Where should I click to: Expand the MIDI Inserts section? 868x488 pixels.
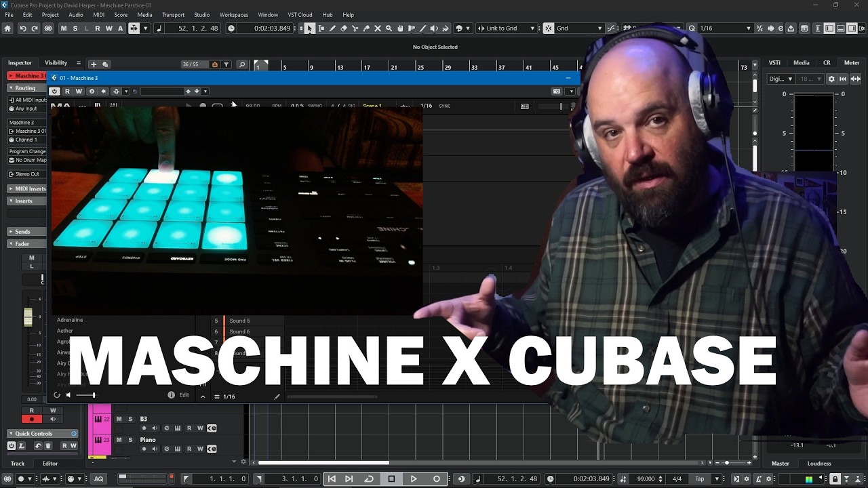point(26,188)
